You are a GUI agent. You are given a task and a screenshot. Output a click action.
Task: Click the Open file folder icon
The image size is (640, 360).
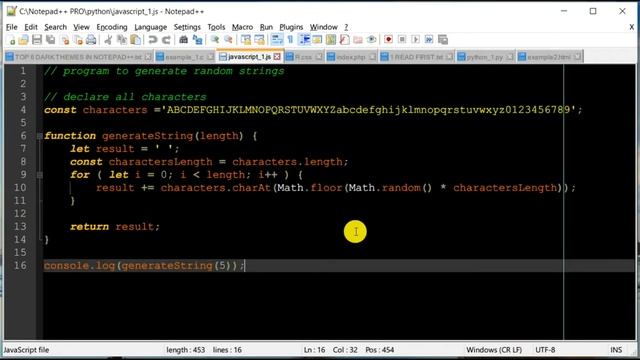24,40
